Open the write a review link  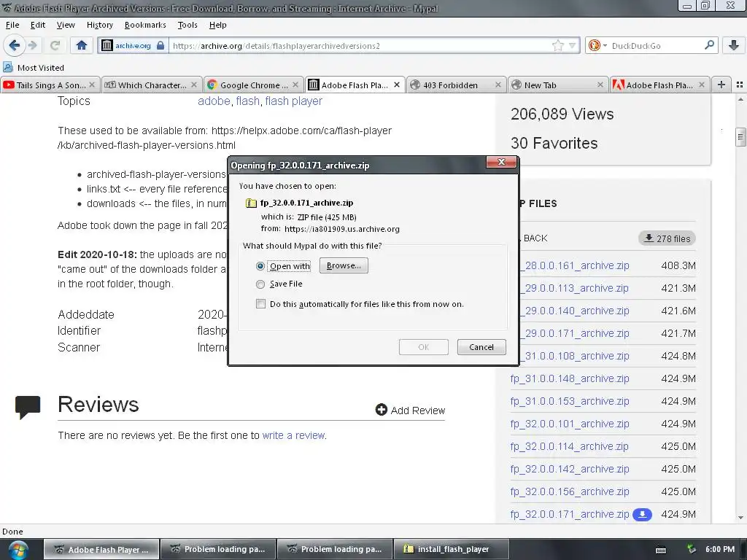[x=293, y=435]
